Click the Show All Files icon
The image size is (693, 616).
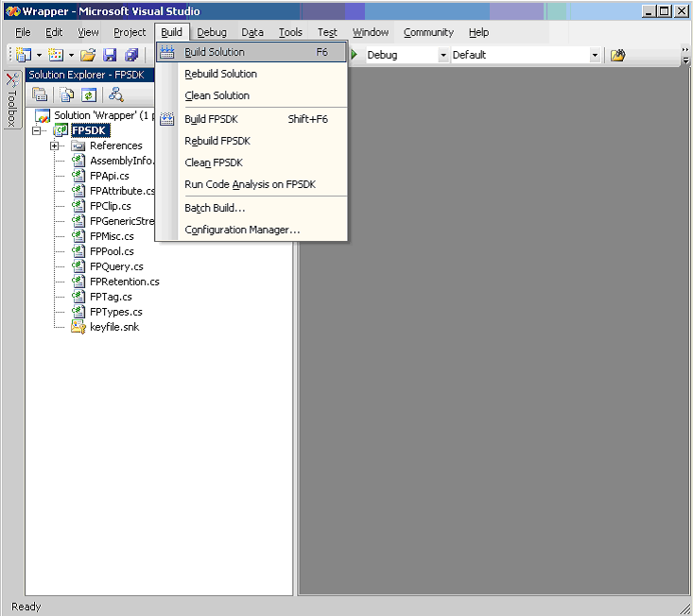[67, 94]
